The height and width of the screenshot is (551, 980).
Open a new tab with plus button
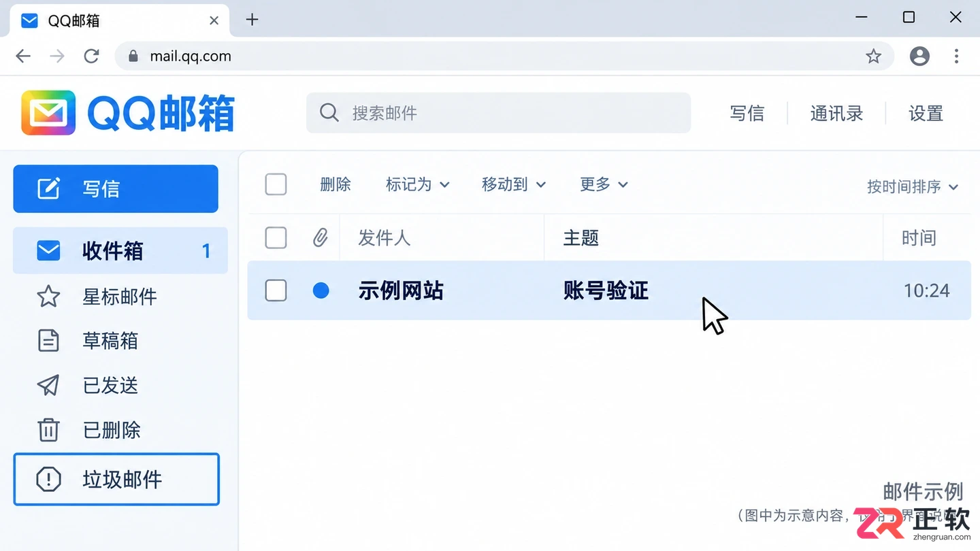point(252,20)
